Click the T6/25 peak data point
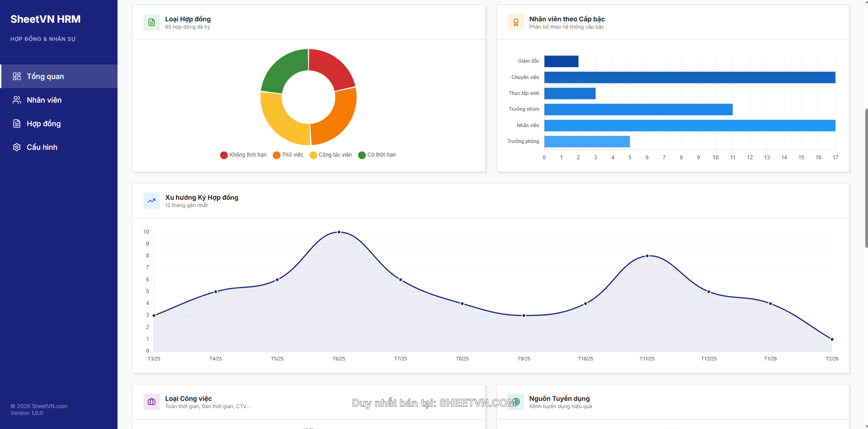This screenshot has width=868, height=429. click(x=339, y=232)
